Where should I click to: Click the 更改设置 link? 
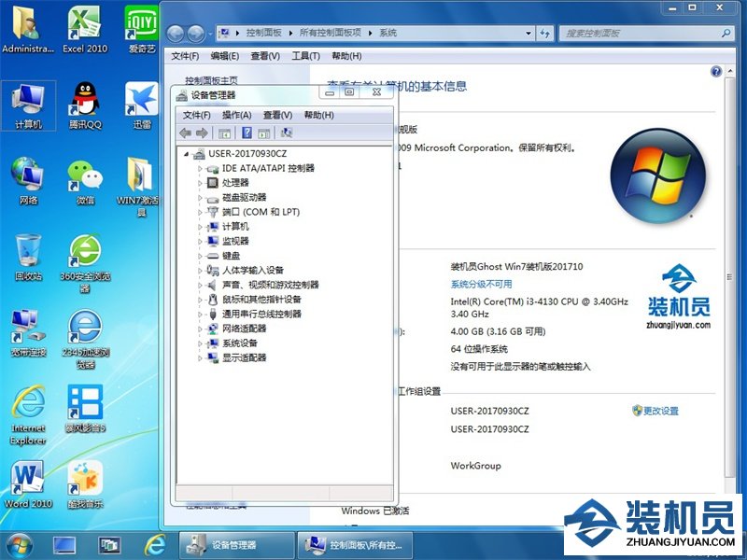(x=660, y=411)
